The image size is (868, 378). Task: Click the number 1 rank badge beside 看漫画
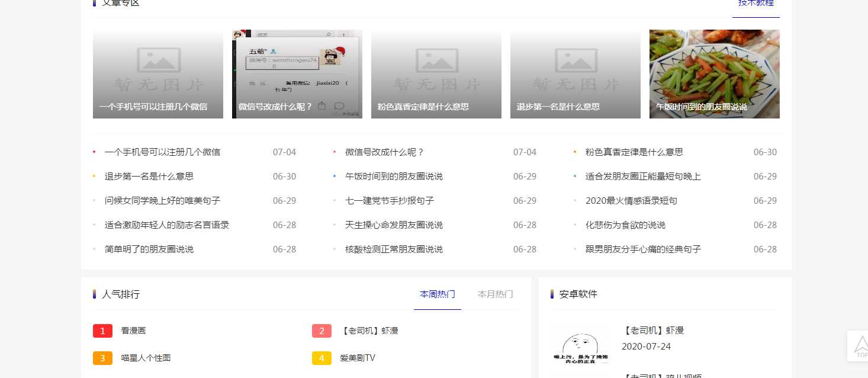point(102,331)
